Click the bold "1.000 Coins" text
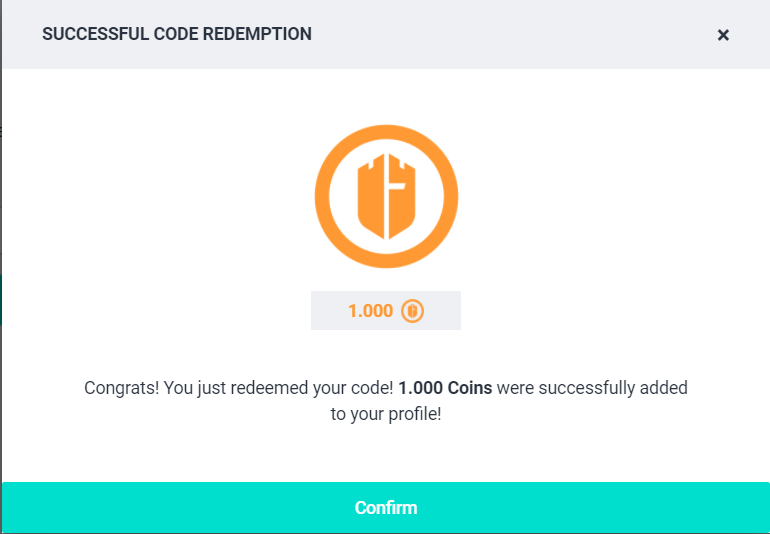 click(x=445, y=387)
